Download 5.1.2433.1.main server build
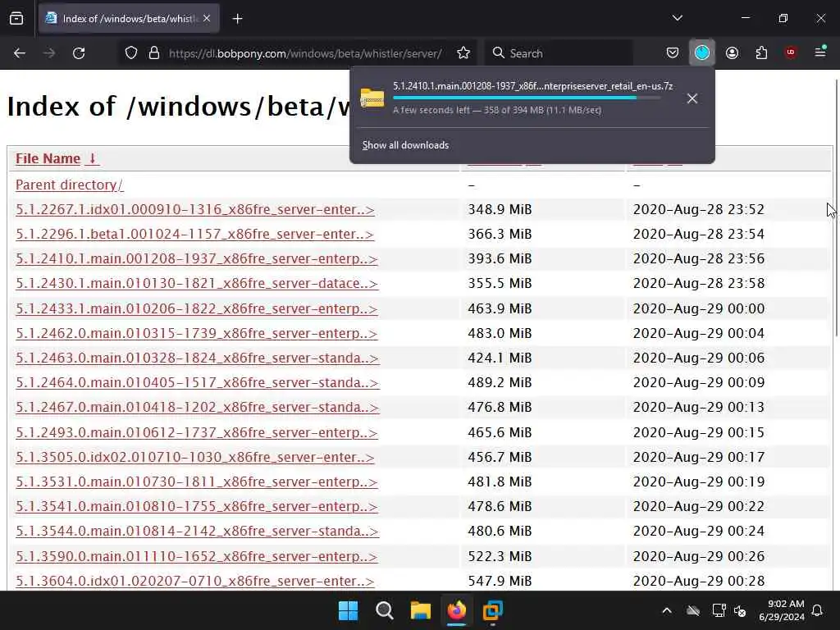The height and width of the screenshot is (630, 840). [x=197, y=308]
